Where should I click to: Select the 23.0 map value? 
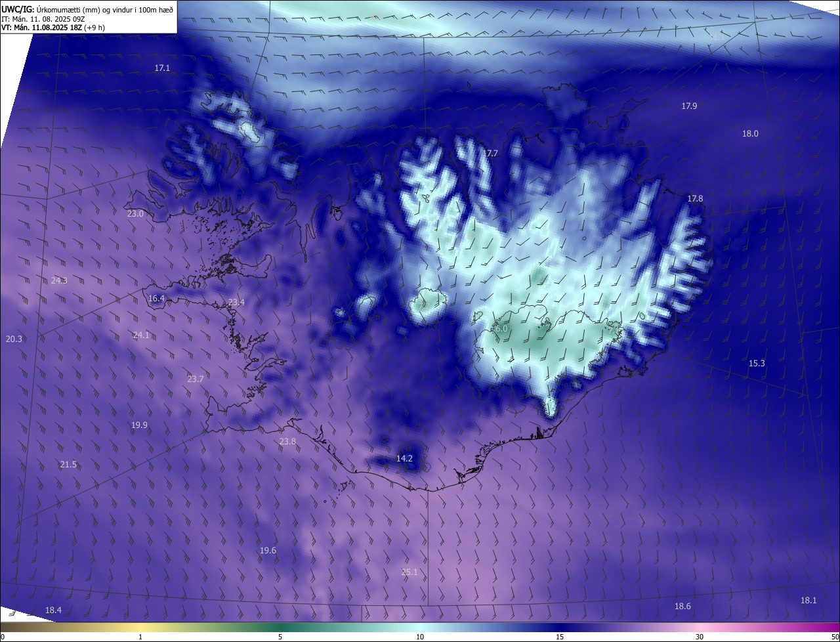pyautogui.click(x=135, y=214)
